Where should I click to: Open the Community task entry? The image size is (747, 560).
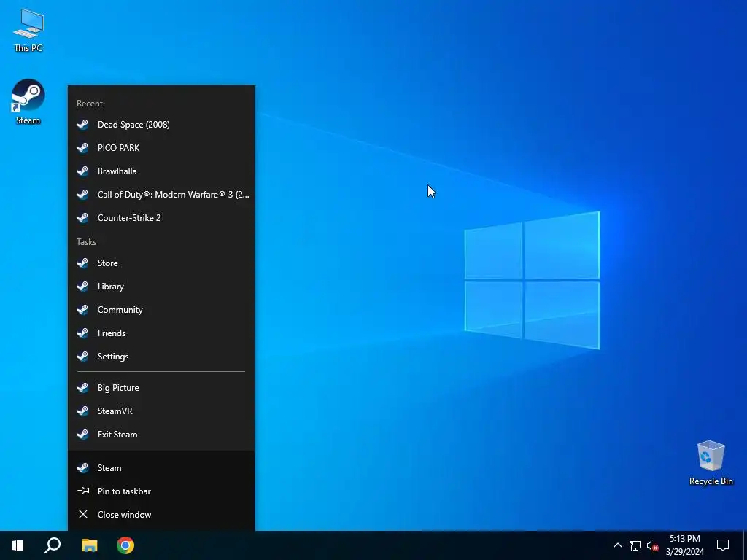coord(161,309)
